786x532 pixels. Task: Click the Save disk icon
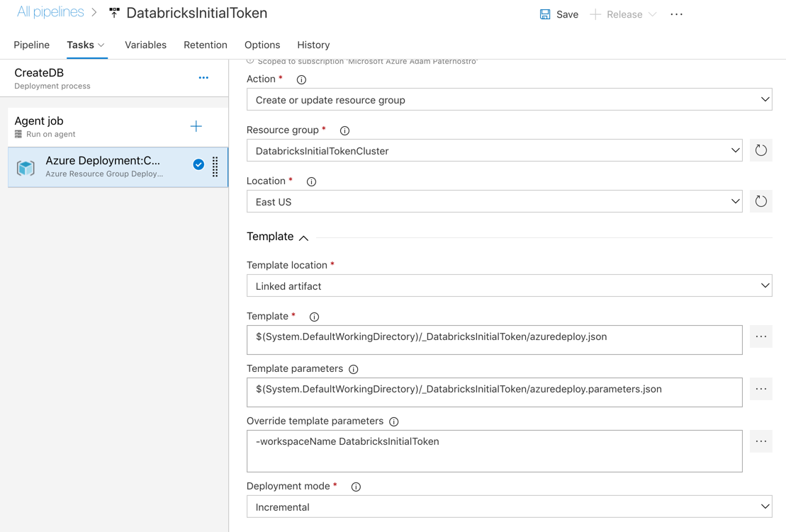click(545, 15)
